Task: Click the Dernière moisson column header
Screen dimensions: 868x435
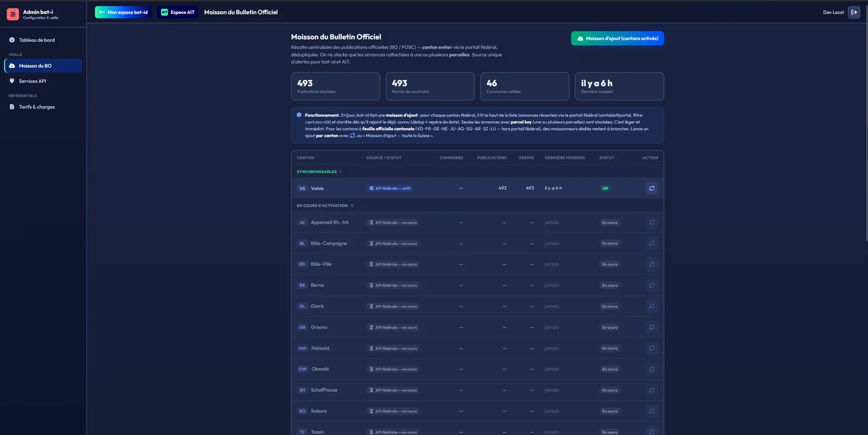Action: point(564,157)
